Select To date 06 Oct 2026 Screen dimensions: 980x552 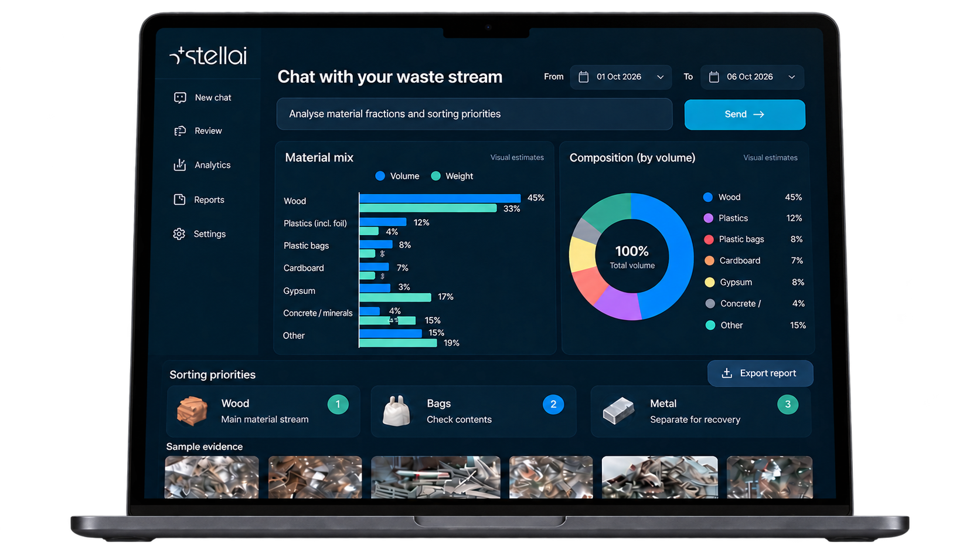[x=752, y=77]
